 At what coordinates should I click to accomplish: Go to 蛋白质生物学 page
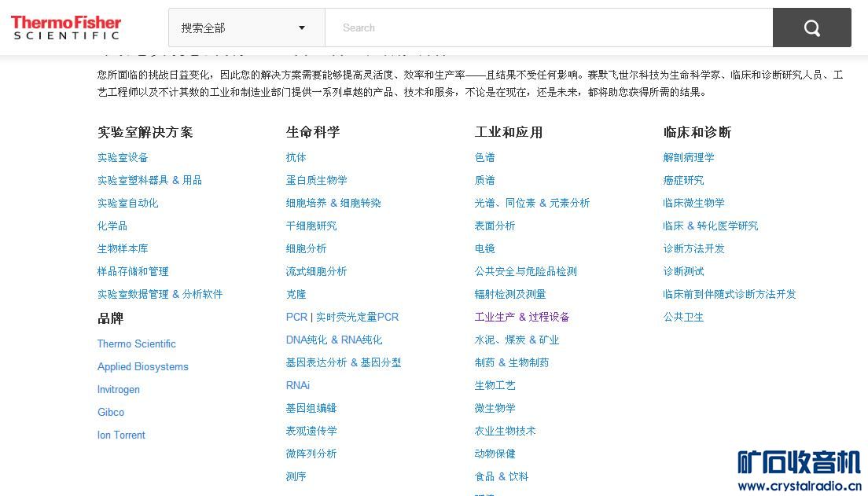point(317,181)
